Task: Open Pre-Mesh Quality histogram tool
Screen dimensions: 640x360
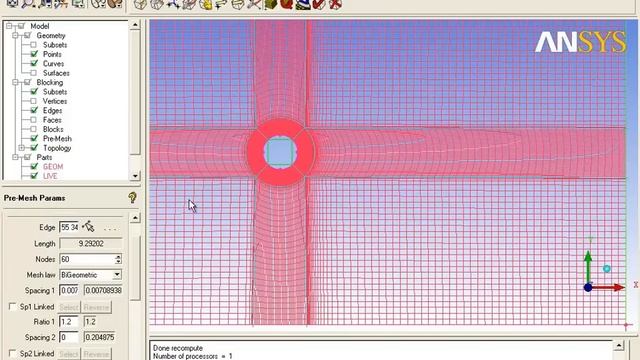Action: (x=287, y=4)
